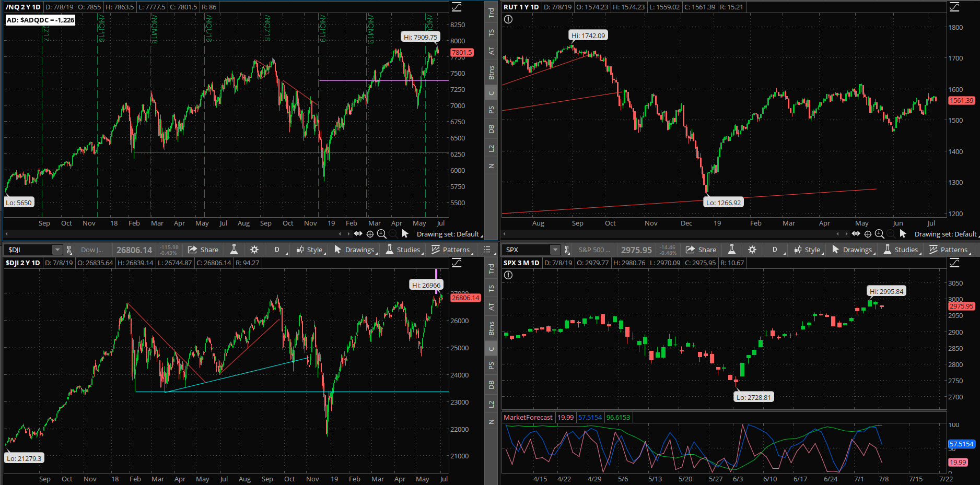Open chart settings gear in the $DJI toolbar

click(254, 250)
